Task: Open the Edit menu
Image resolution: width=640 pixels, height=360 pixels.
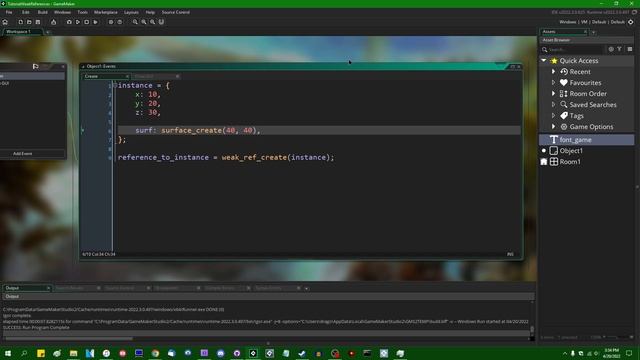Action: (x=25, y=12)
